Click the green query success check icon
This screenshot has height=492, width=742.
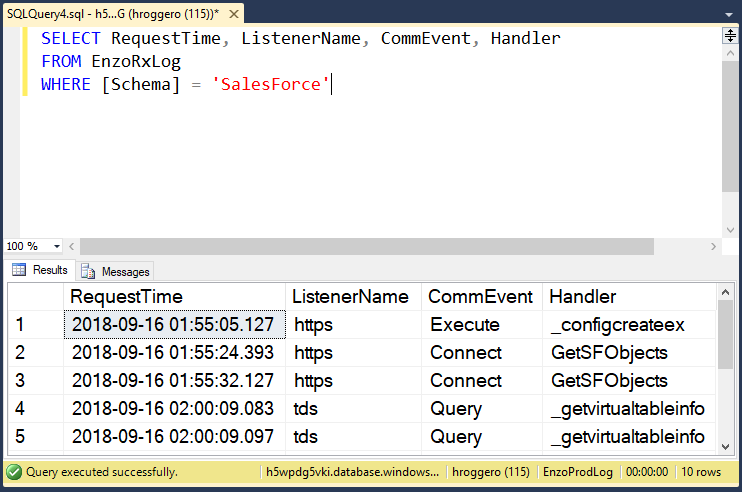point(14,472)
